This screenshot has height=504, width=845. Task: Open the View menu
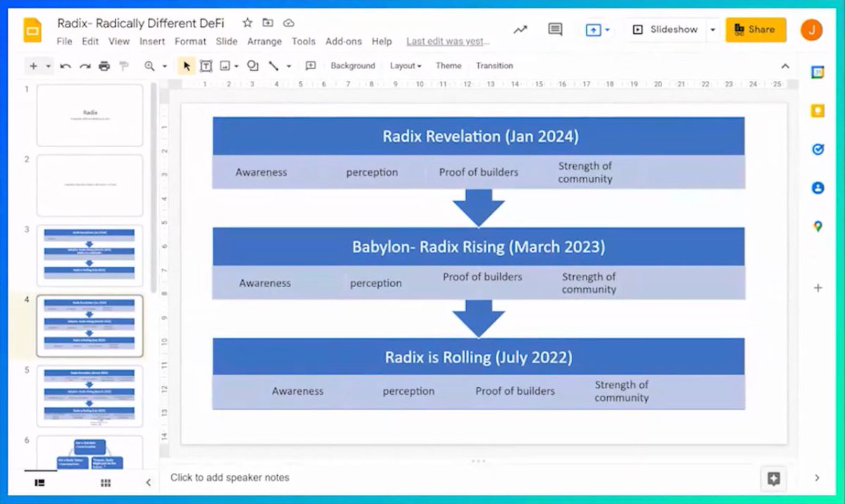(x=119, y=42)
